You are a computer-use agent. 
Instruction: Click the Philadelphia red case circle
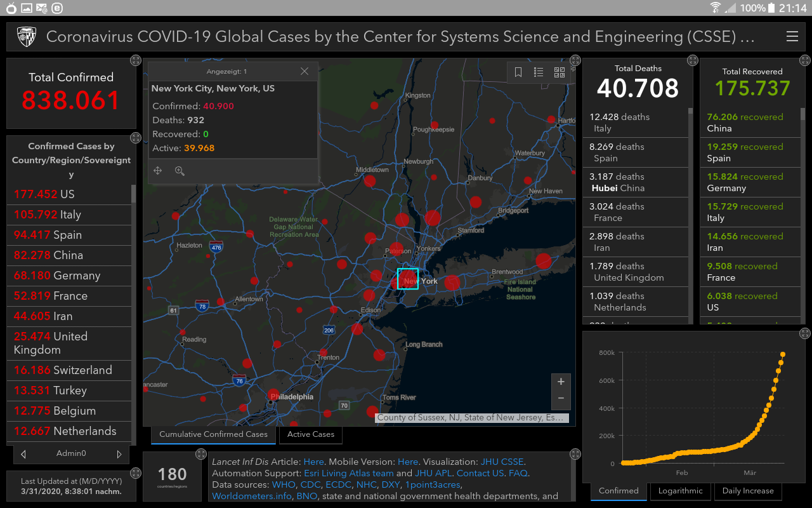click(273, 396)
